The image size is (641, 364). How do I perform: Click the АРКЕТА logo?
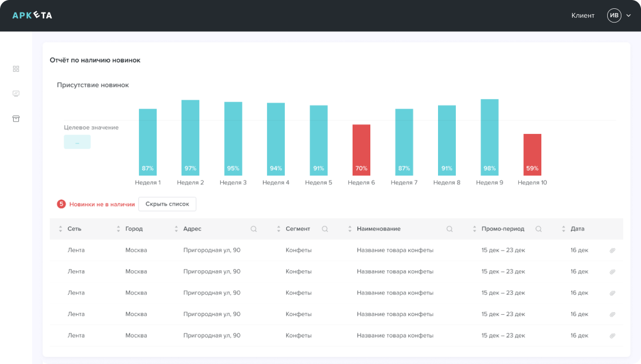tap(32, 15)
